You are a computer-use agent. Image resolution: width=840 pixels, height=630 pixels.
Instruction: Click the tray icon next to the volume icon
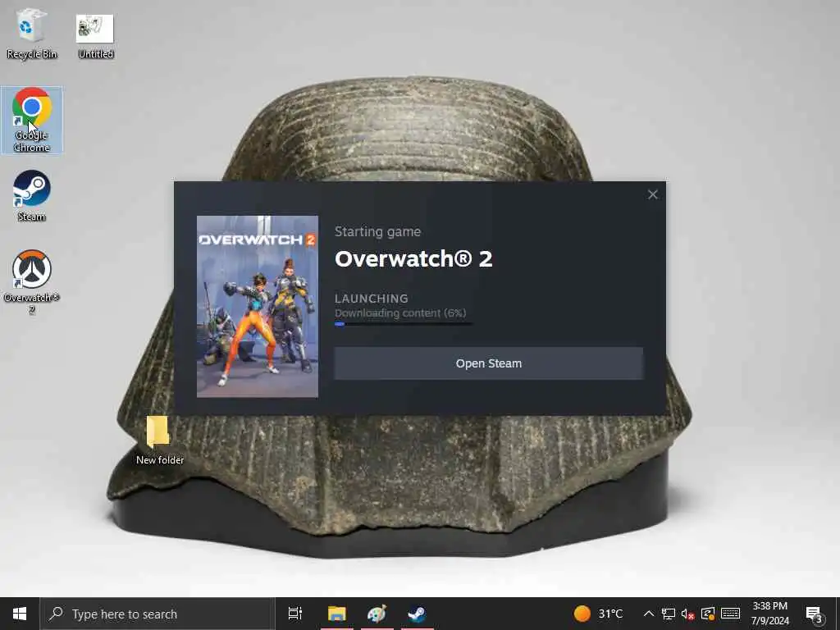pyautogui.click(x=708, y=614)
